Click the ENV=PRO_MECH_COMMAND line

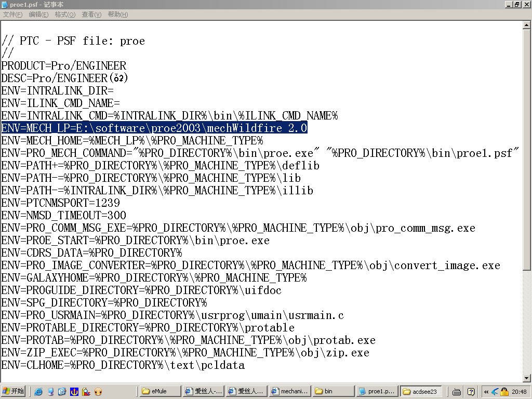(260, 153)
